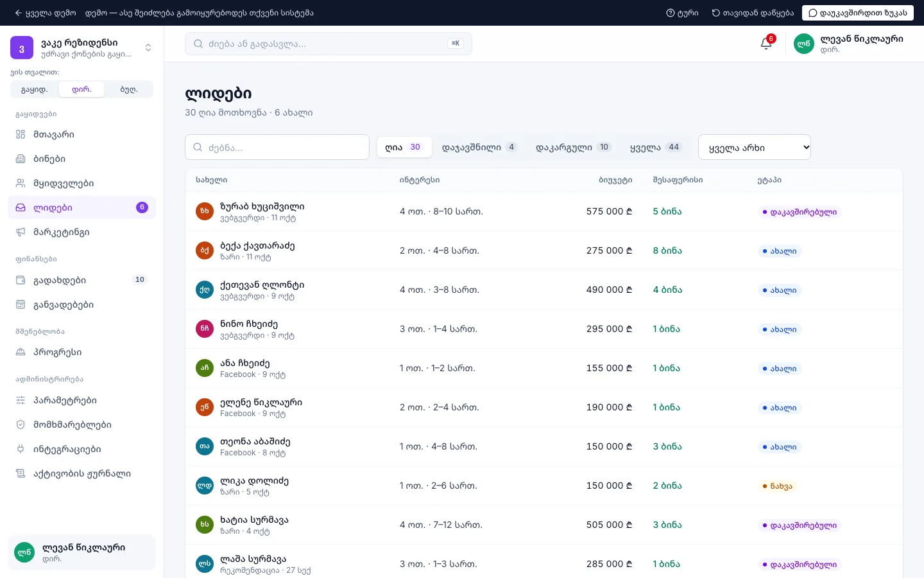
Task: Click the back arrow next to ყველა დემო
Action: (18, 13)
